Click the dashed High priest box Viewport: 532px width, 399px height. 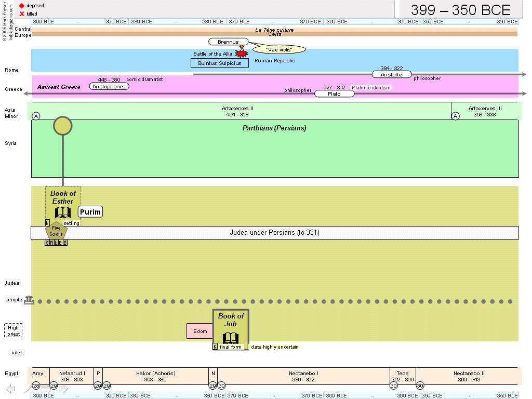(x=14, y=330)
